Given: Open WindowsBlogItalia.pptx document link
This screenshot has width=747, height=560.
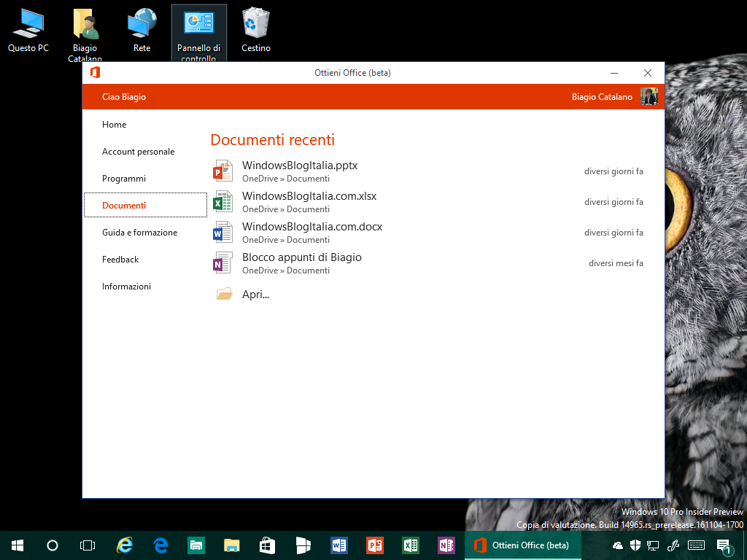Looking at the screenshot, I should pos(300,166).
